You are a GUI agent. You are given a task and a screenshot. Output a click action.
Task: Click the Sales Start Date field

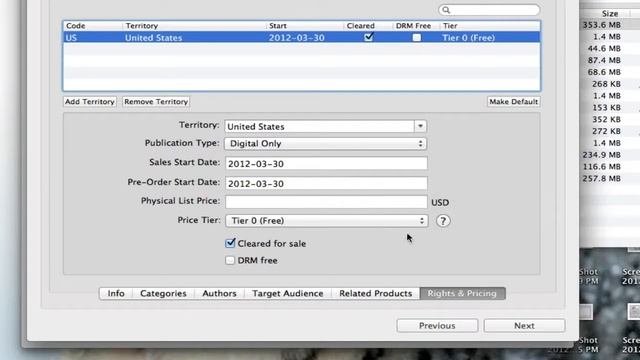coord(326,163)
